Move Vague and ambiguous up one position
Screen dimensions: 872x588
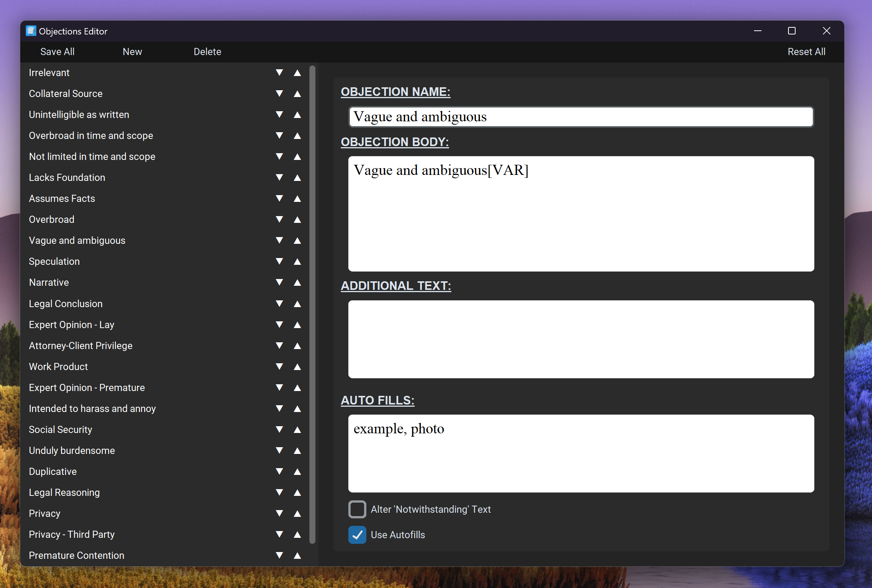click(x=297, y=240)
